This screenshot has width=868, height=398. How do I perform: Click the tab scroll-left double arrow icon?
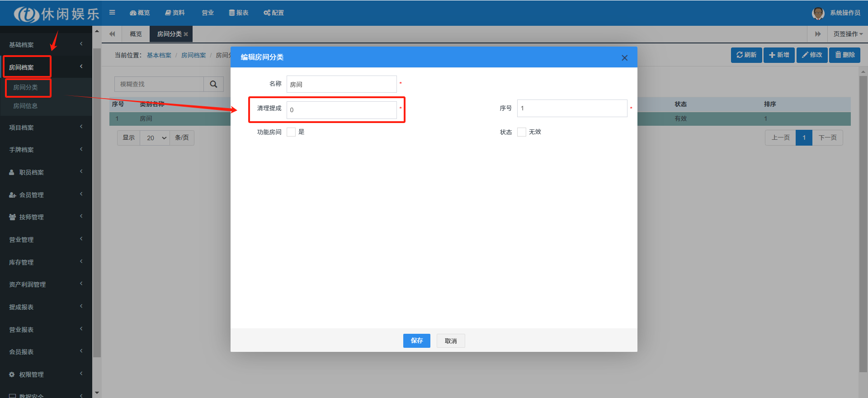point(112,34)
